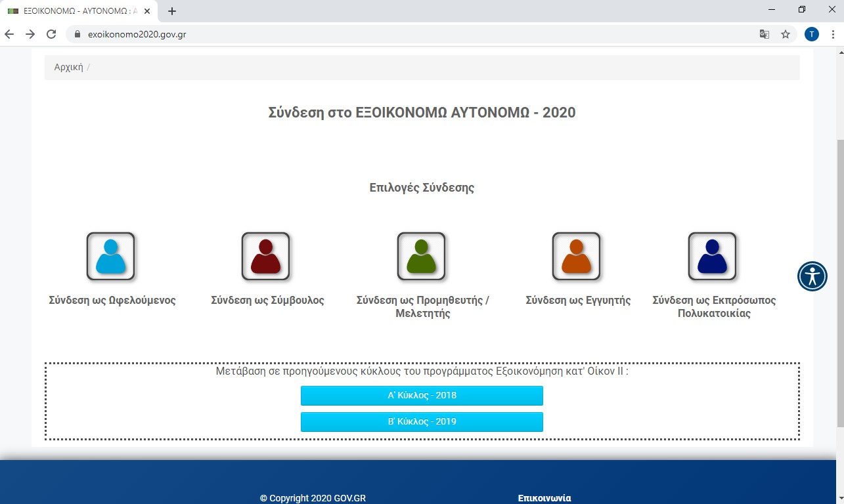This screenshot has width=844, height=504.
Task: Open the Β' Κύκλος - 2019 button
Action: pyautogui.click(x=422, y=422)
